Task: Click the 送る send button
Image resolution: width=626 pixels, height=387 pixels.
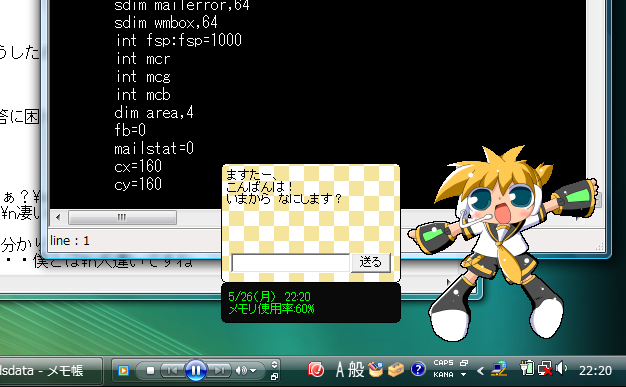Action: coord(370,262)
